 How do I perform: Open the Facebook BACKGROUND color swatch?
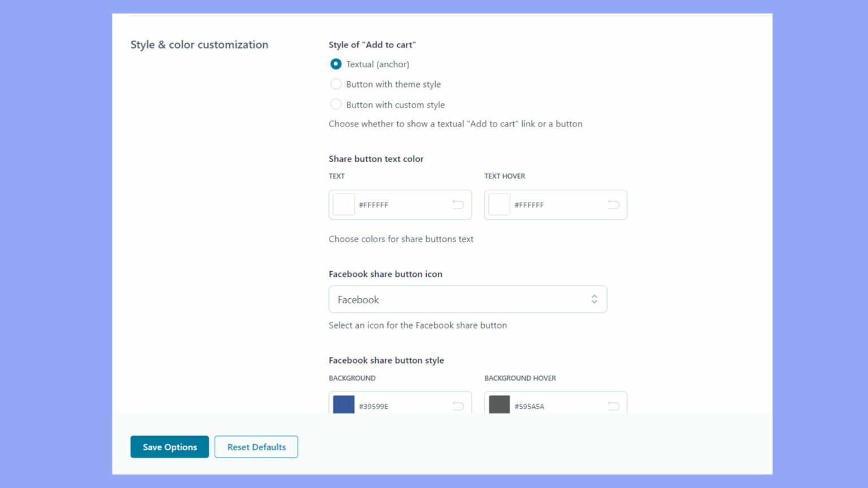[x=344, y=406]
